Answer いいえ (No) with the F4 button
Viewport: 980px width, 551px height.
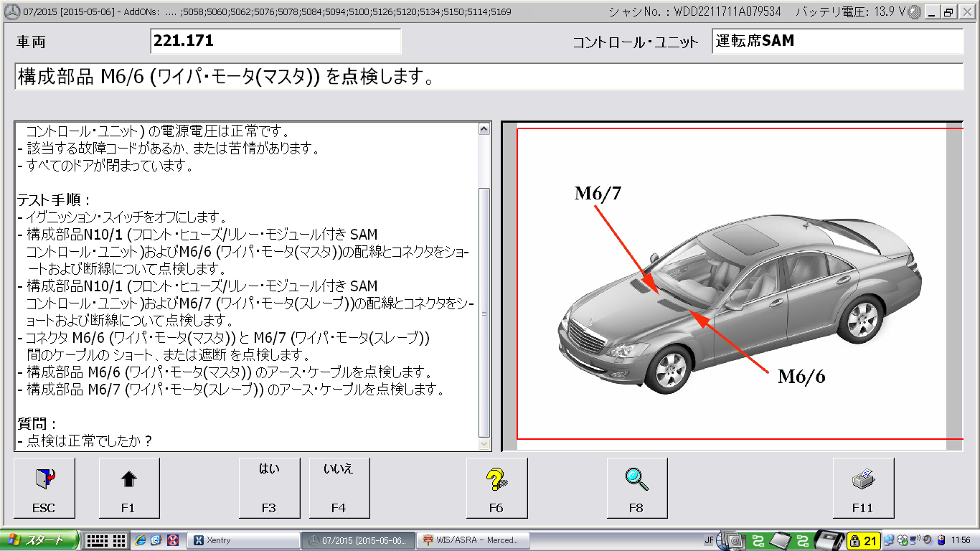pos(339,488)
